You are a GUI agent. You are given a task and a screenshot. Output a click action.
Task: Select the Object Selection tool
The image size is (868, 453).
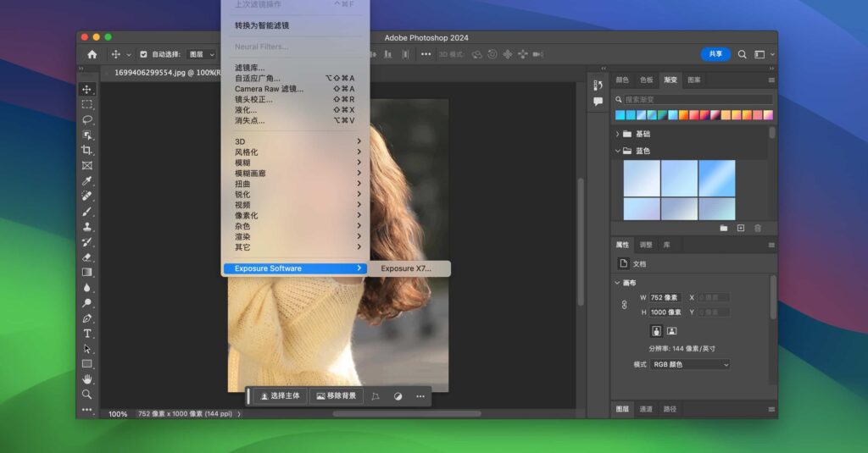coord(87,135)
